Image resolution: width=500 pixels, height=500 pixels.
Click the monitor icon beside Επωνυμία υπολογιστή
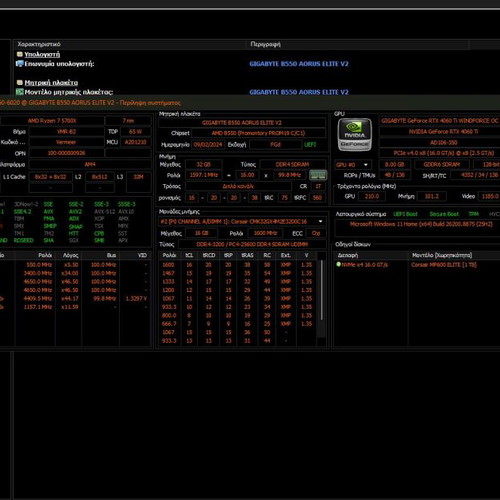[20, 64]
